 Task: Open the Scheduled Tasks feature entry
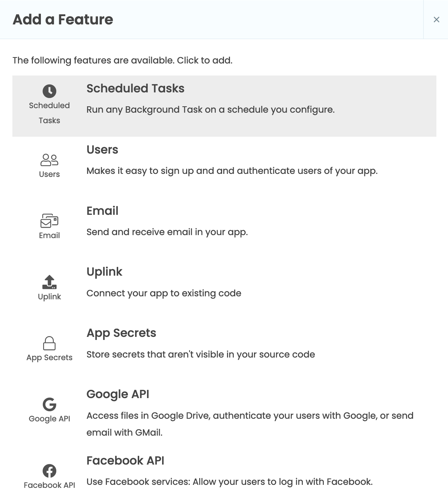point(225,106)
